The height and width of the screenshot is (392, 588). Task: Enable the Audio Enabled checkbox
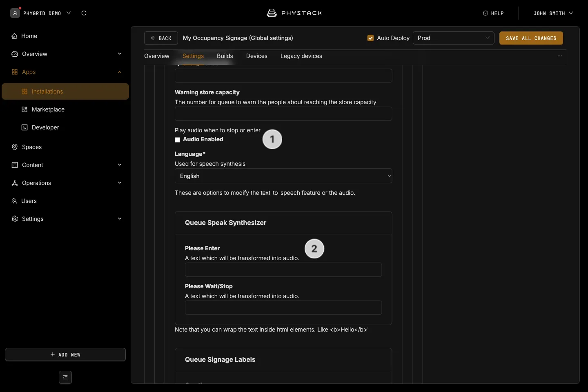[178, 140]
